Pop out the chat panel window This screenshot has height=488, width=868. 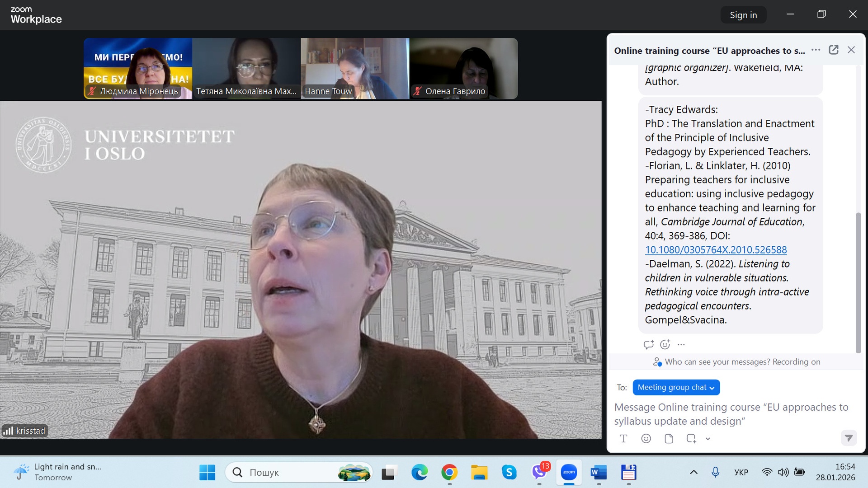coord(834,50)
